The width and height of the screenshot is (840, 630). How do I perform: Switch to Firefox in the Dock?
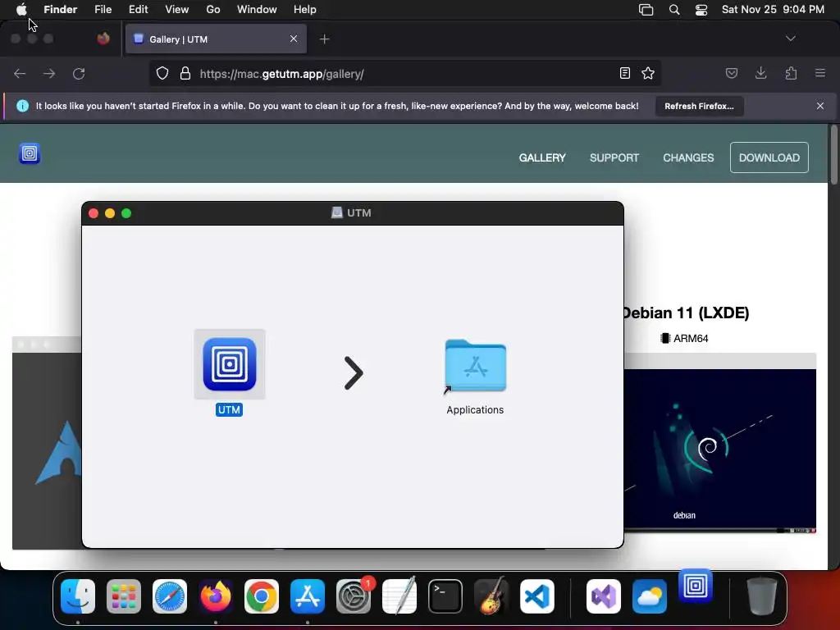pyautogui.click(x=216, y=596)
